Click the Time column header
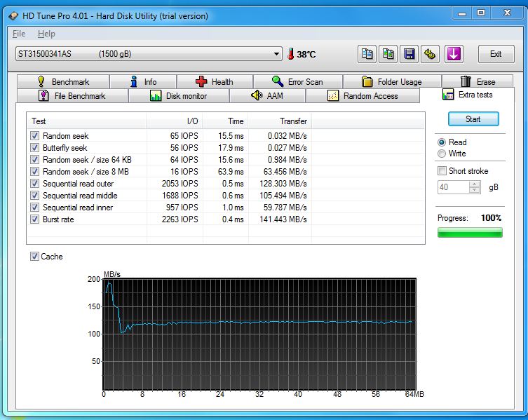 [225, 121]
